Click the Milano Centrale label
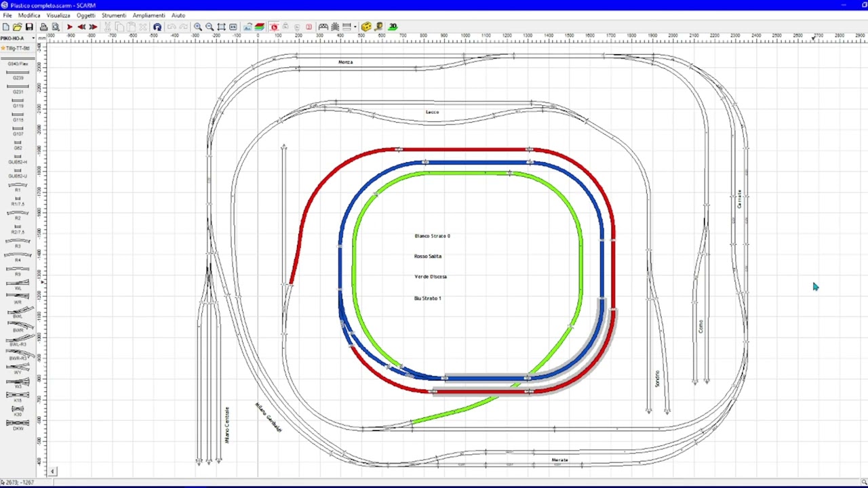This screenshot has width=868, height=488. pos(227,425)
